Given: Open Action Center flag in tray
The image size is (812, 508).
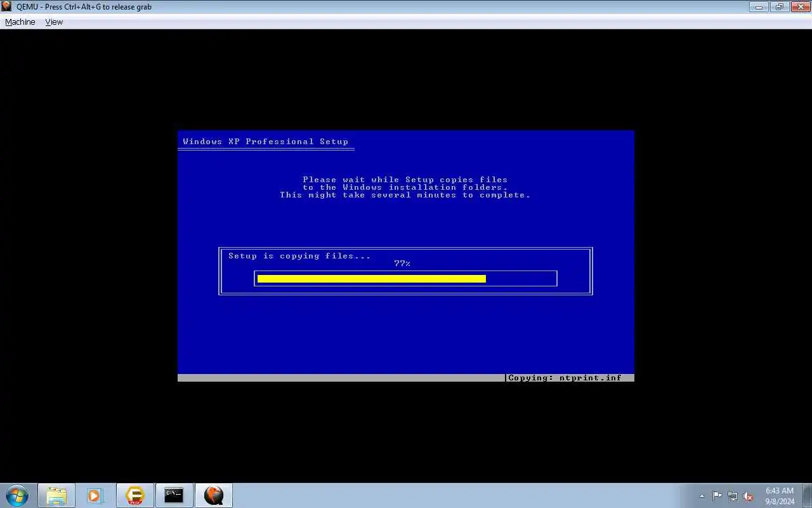Looking at the screenshot, I should 717,496.
